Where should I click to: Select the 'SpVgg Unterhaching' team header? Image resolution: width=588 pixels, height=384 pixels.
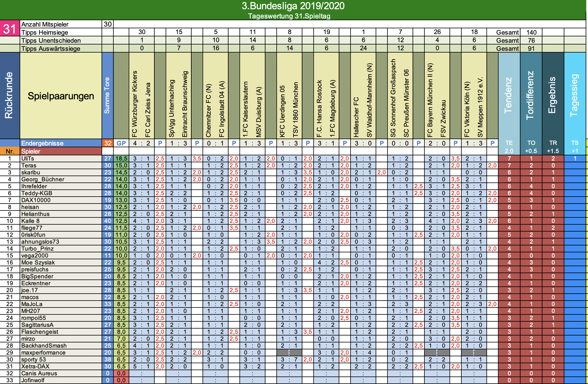click(x=172, y=109)
